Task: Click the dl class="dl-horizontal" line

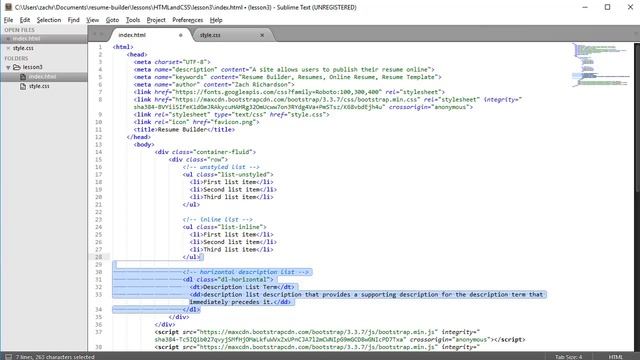Action: point(228,279)
